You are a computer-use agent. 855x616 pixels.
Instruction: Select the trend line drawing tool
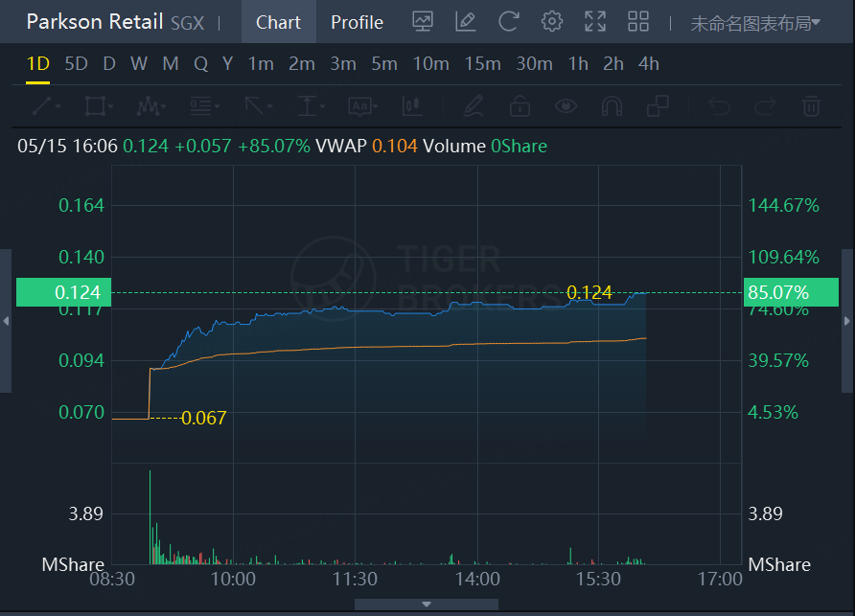(42, 106)
